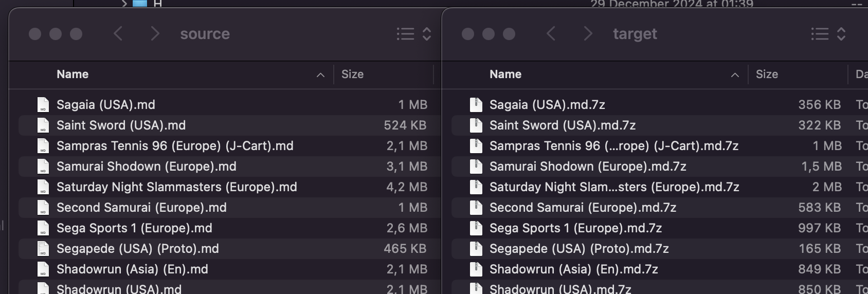Sort target files by Name column
Viewport: 868px width, 294px height.
click(x=505, y=75)
